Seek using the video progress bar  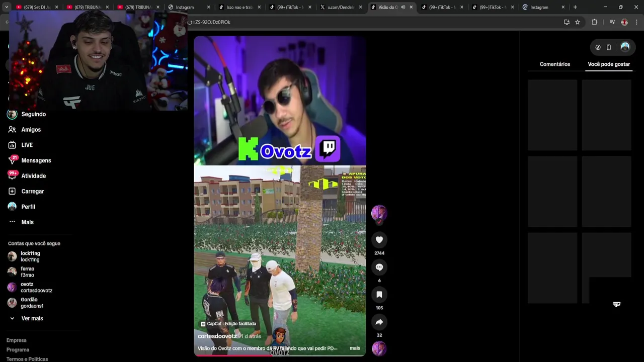point(280,355)
